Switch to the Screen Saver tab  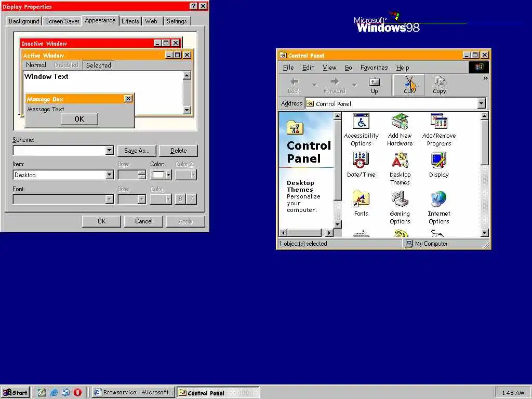pyautogui.click(x=62, y=21)
